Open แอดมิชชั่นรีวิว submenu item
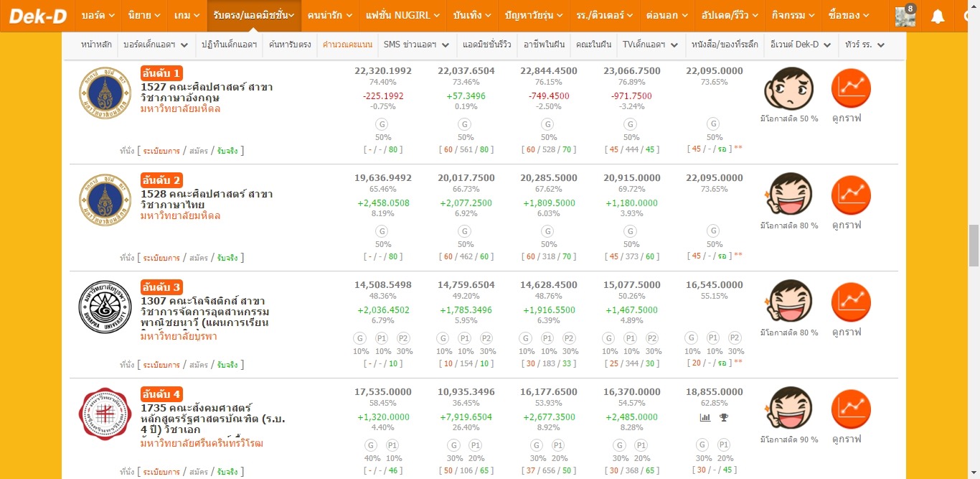This screenshot has width=980, height=479. [x=486, y=45]
